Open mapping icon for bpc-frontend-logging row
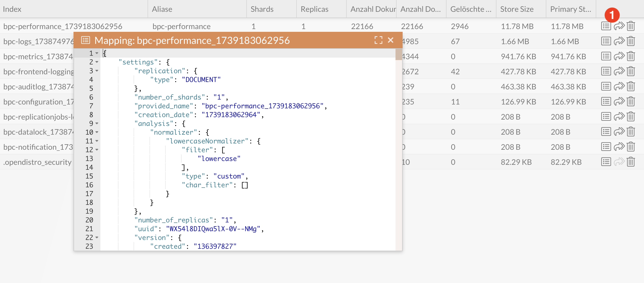The height and width of the screenshot is (283, 644). pyautogui.click(x=606, y=72)
